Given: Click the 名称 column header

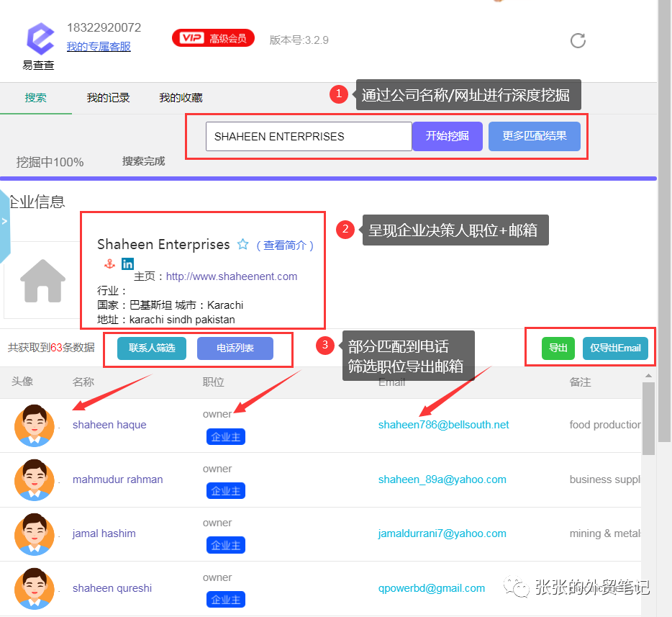Looking at the screenshot, I should coord(83,382).
